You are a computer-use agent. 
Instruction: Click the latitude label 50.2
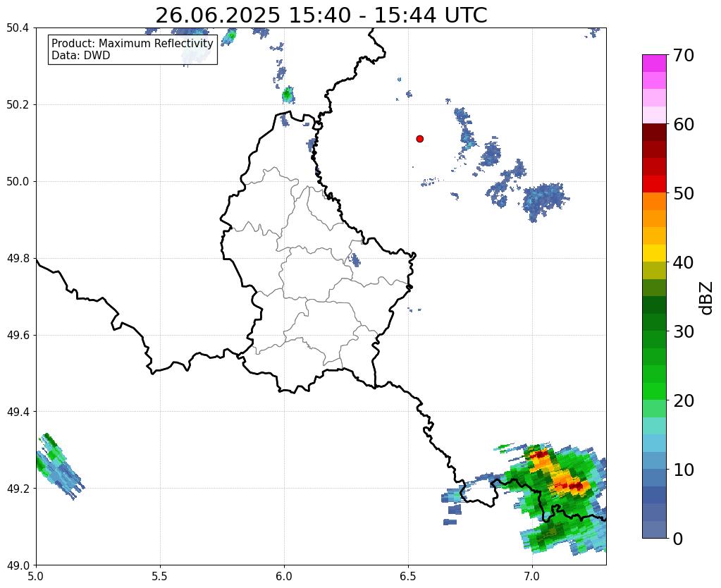pyautogui.click(x=18, y=105)
